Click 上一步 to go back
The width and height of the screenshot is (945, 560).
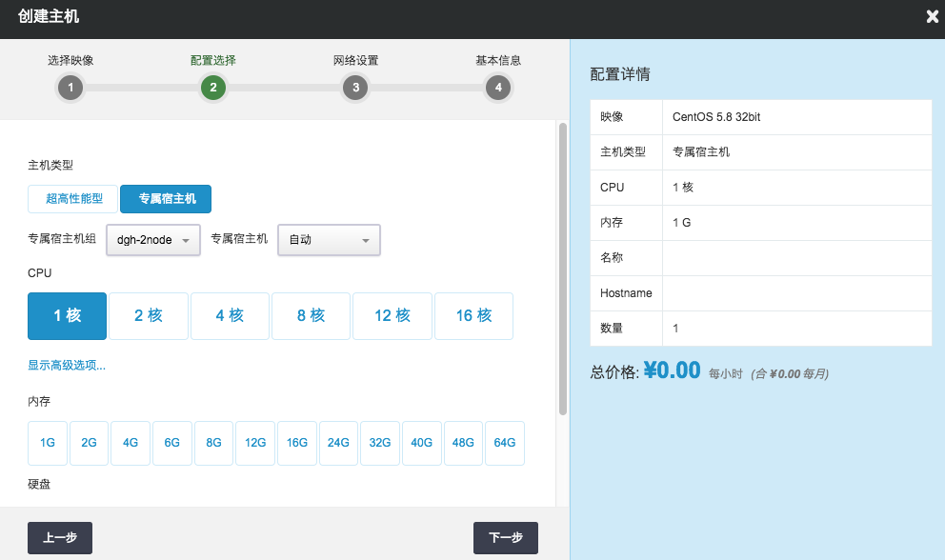(x=59, y=538)
